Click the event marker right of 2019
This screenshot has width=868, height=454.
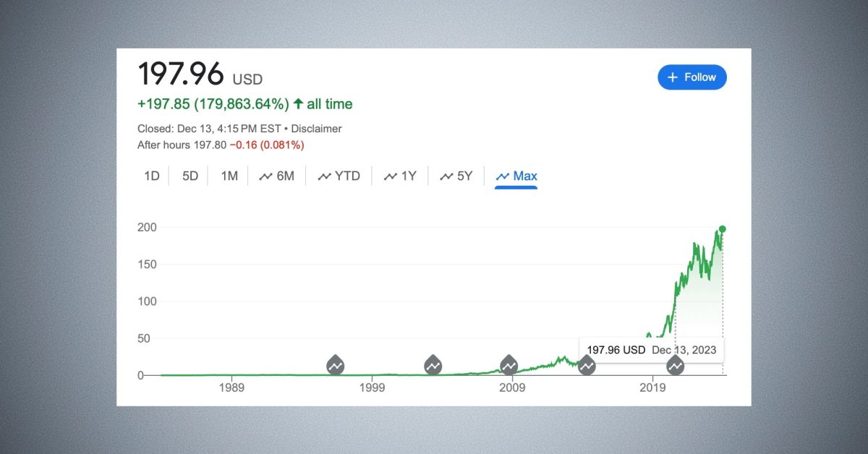point(675,366)
